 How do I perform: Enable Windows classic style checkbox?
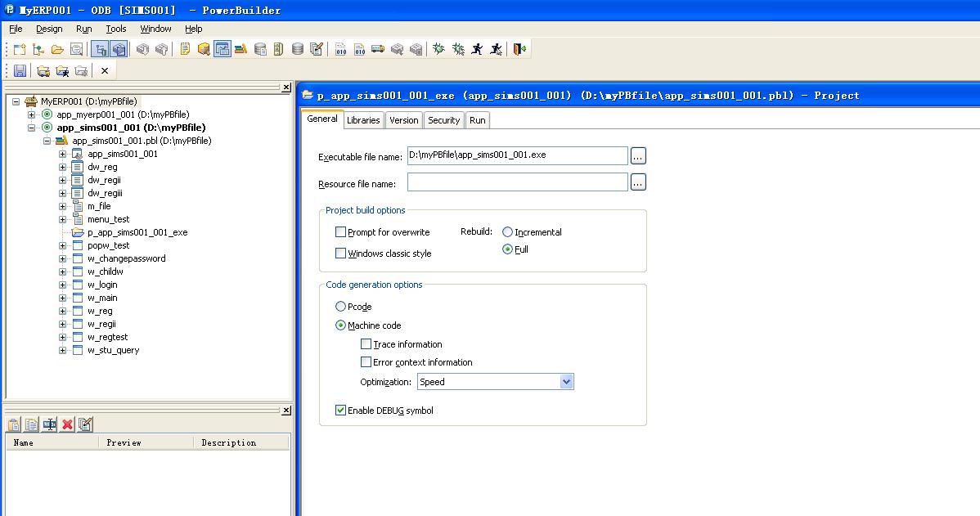pyautogui.click(x=340, y=253)
